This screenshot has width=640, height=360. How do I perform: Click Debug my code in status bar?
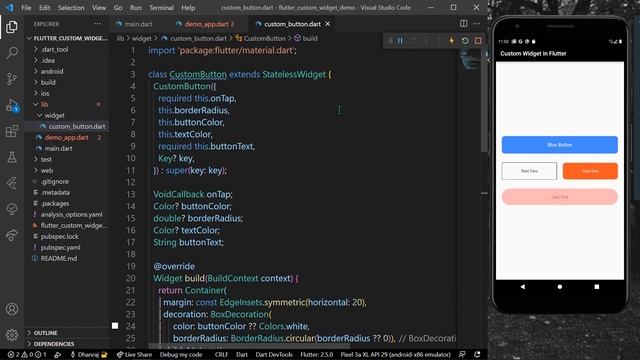pos(180,355)
